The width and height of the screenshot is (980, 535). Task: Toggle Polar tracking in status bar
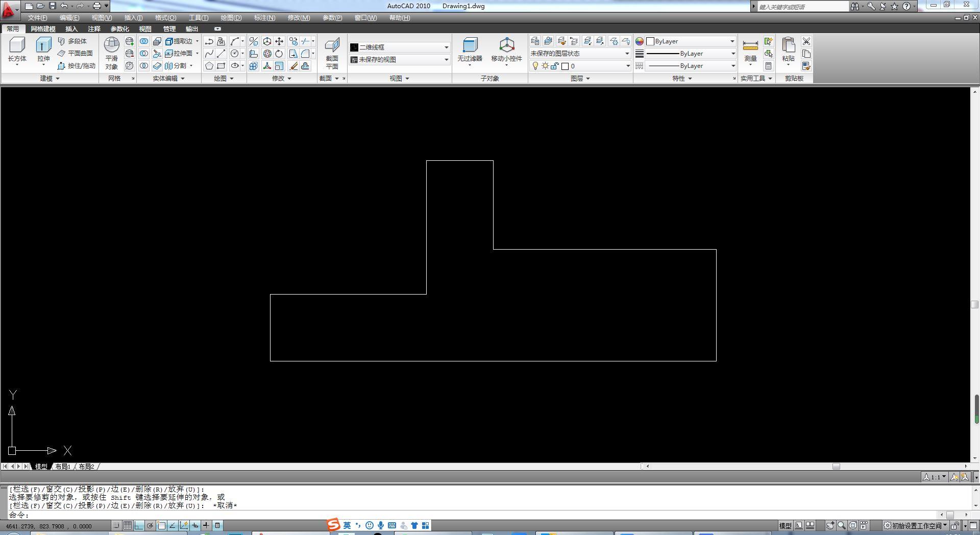tap(150, 525)
